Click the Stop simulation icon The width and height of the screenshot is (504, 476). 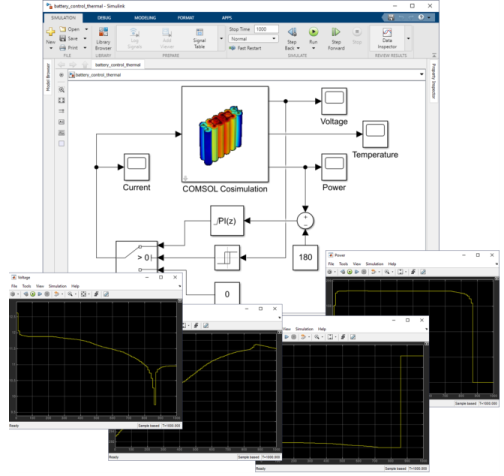pyautogui.click(x=357, y=32)
